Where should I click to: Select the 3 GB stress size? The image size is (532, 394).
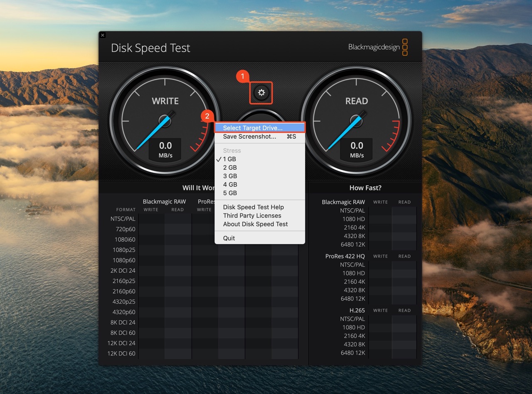click(260, 176)
